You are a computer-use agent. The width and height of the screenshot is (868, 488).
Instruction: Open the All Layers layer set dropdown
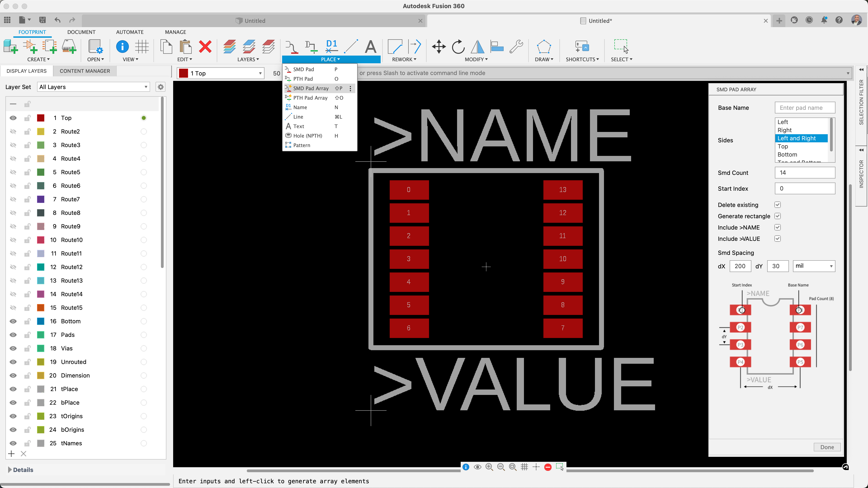pyautogui.click(x=93, y=87)
